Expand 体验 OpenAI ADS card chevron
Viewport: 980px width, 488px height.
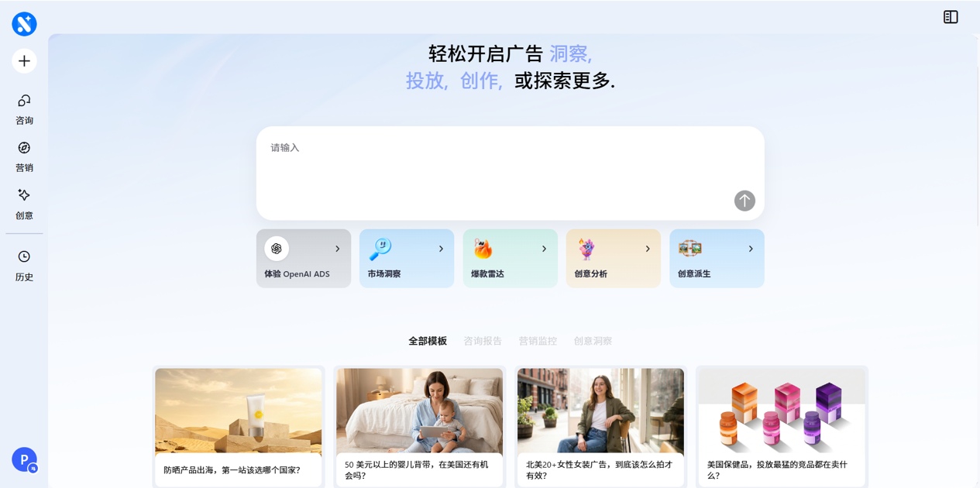click(338, 249)
